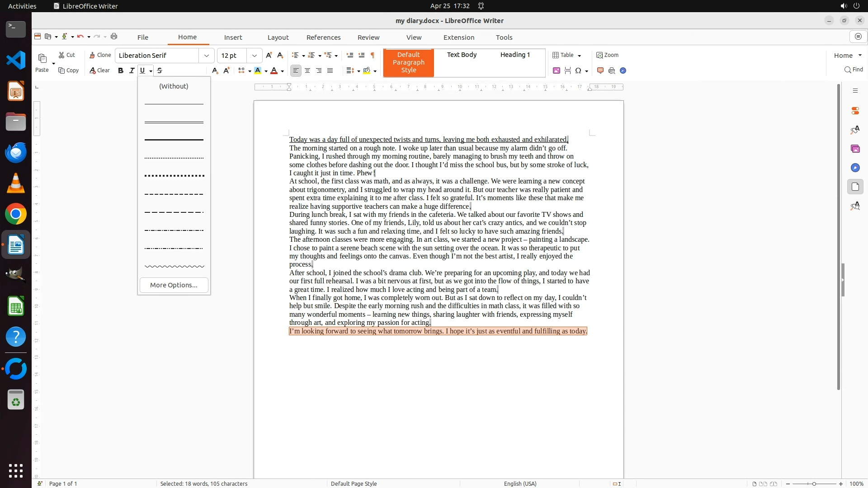Select the (Without) underline option
868x488 pixels.
pos(174,86)
